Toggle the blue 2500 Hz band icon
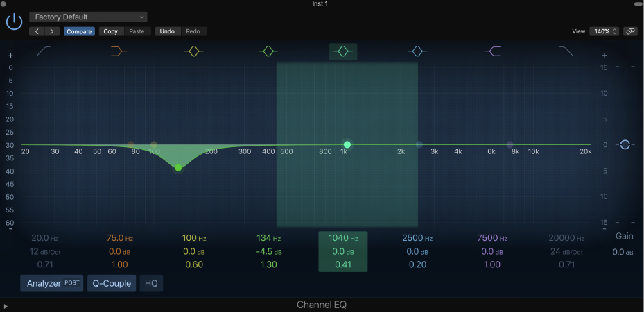644x313 pixels. coord(417,51)
